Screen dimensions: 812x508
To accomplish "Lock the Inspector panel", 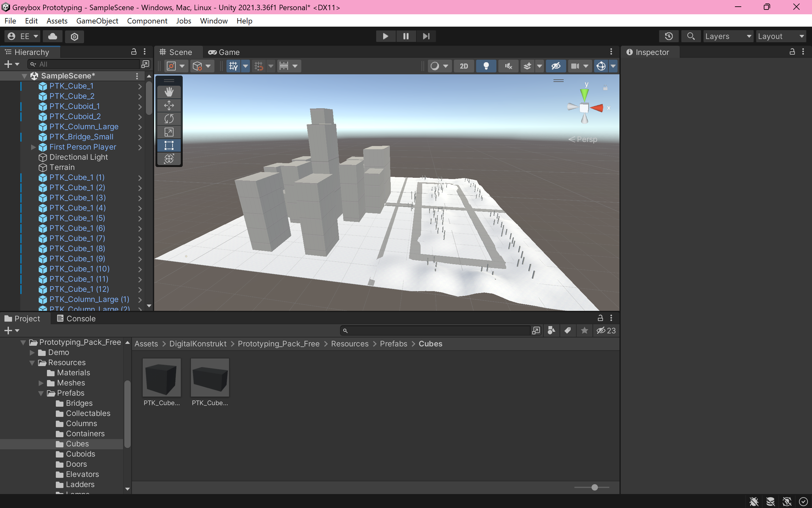I will [792, 52].
